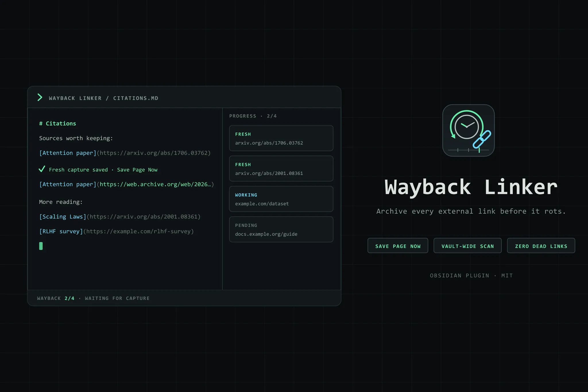
Task: Click the green checkmark beside Fresh capture saved
Action: click(x=42, y=169)
